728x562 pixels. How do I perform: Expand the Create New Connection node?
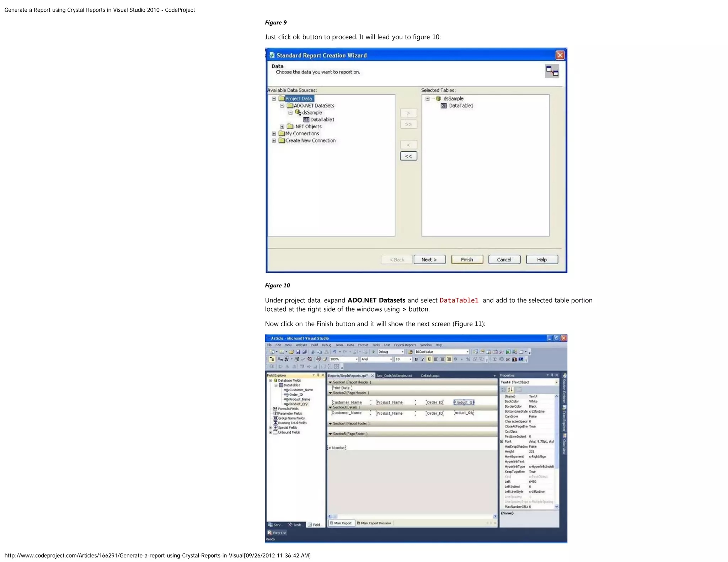click(x=274, y=141)
